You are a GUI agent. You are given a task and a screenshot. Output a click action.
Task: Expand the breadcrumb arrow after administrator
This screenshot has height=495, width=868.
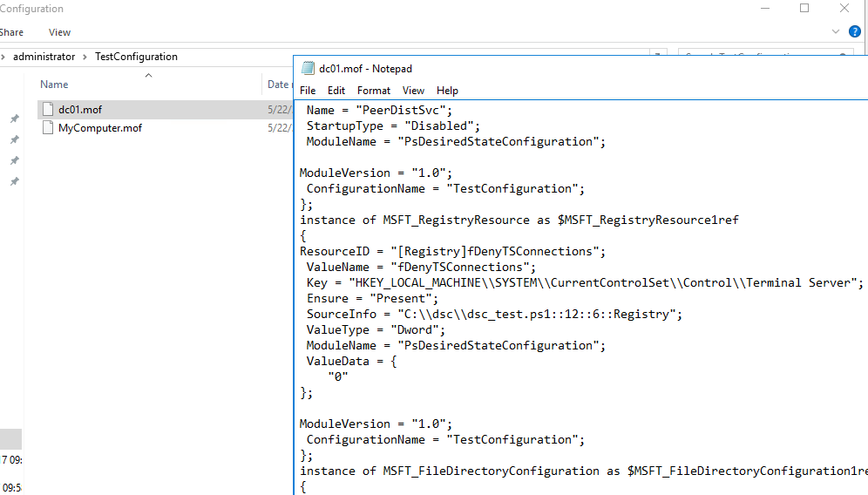click(85, 57)
